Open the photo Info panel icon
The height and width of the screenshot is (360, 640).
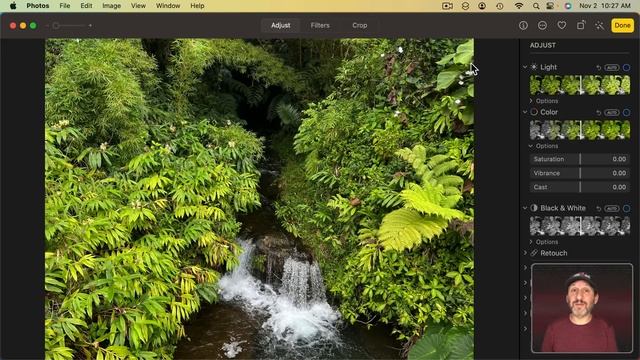pyautogui.click(x=523, y=26)
